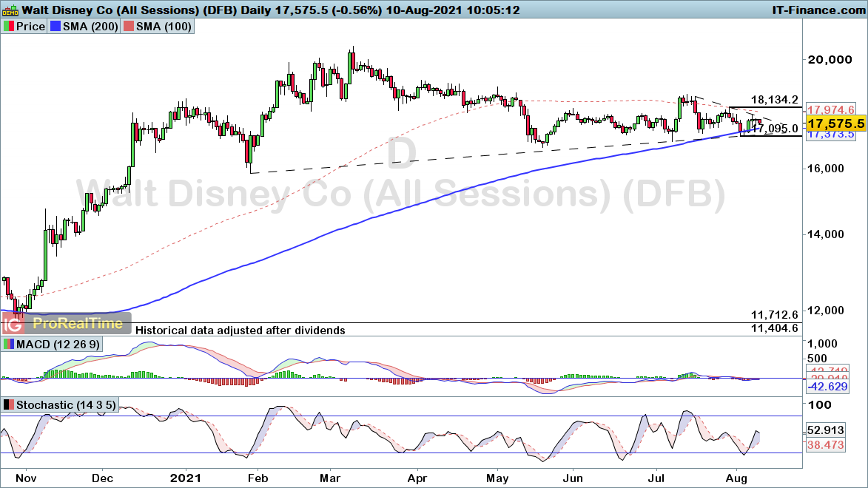Click the MACD value label -42.629
The height and width of the screenshot is (488, 868).
(827, 387)
